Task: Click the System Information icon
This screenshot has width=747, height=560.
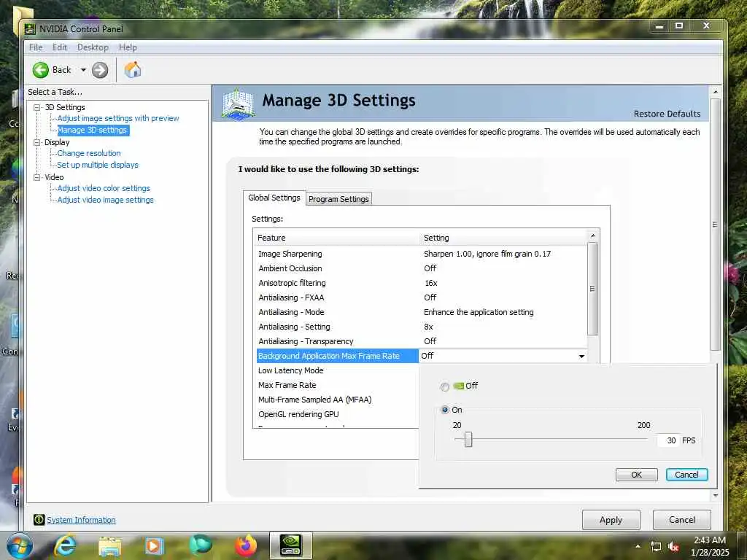Action: 39,519
